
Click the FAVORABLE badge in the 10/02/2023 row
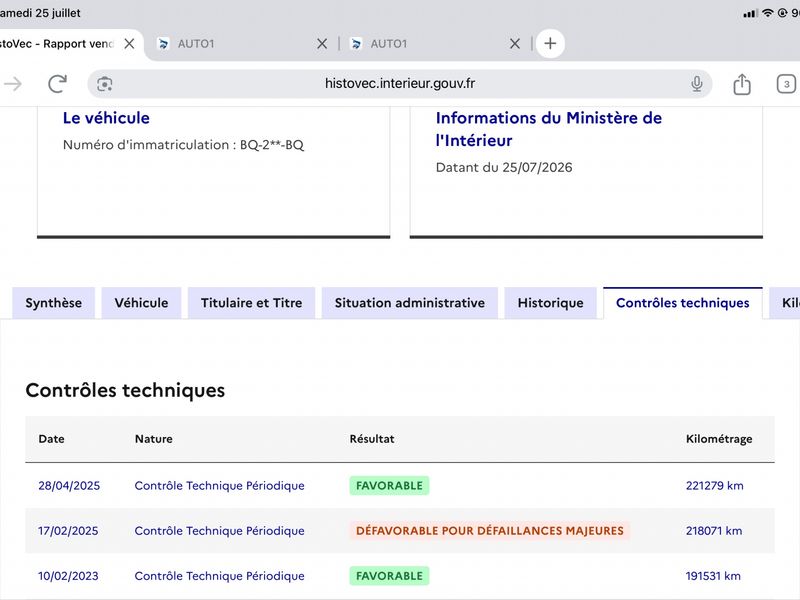389,576
